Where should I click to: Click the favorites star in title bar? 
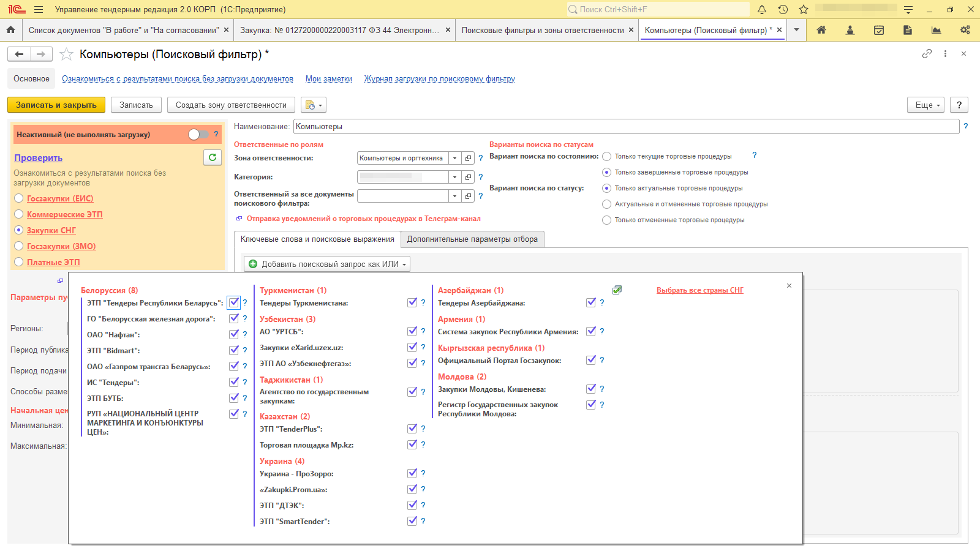[804, 10]
